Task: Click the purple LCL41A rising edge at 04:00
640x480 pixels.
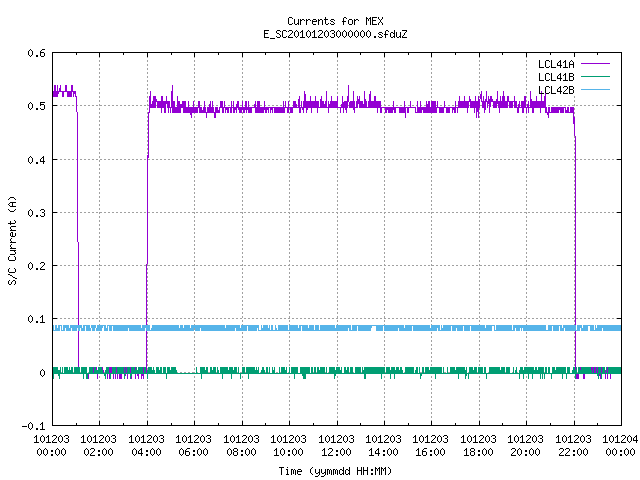Action: (147, 237)
